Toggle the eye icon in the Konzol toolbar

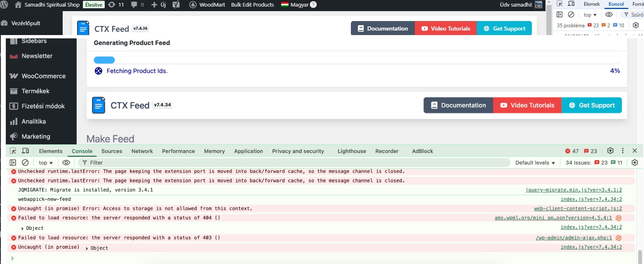(609, 14)
